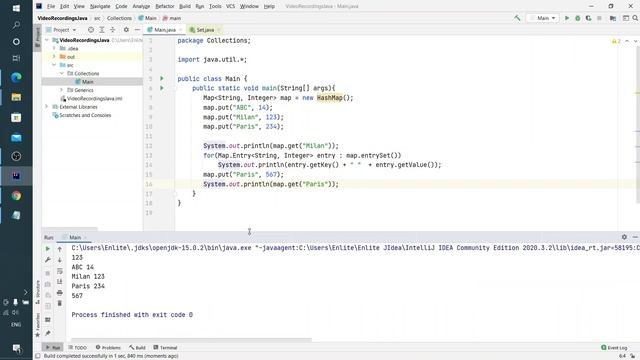Expand the .idea folder
This screenshot has width=640, height=360.
54,48
